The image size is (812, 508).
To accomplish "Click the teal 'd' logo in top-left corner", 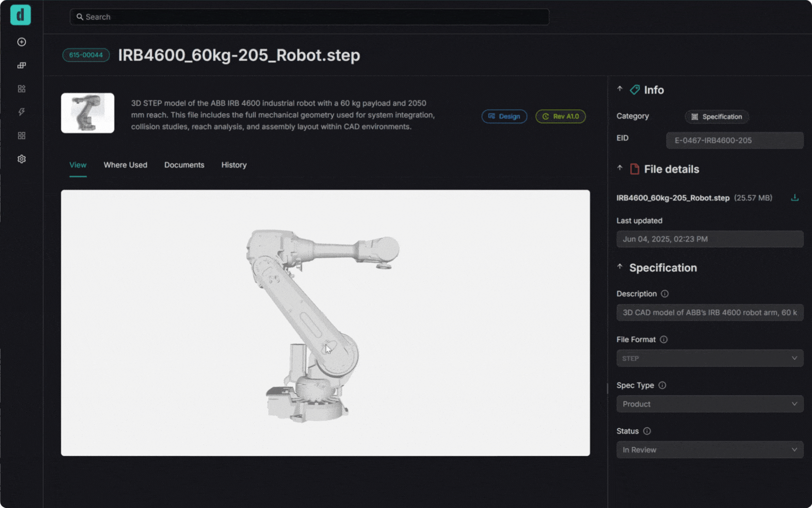I will (20, 15).
